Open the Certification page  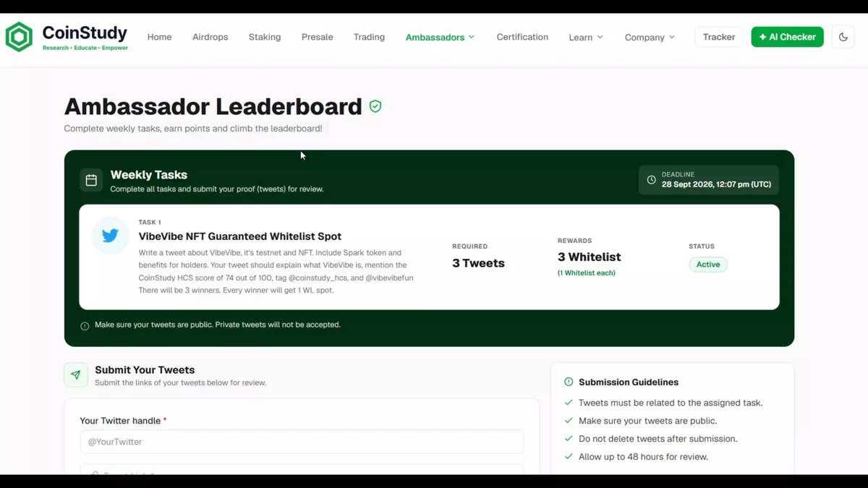[522, 37]
